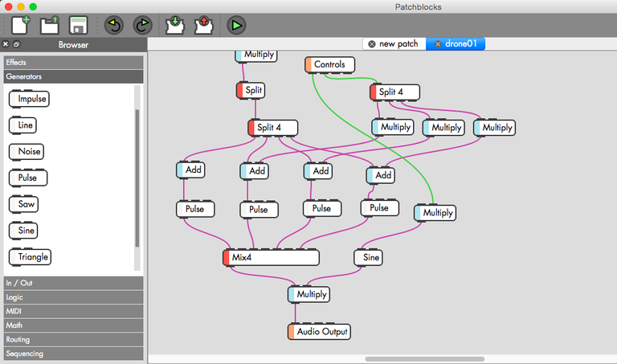
Task: Select the leftmost Pulse block on canvas
Action: click(195, 210)
